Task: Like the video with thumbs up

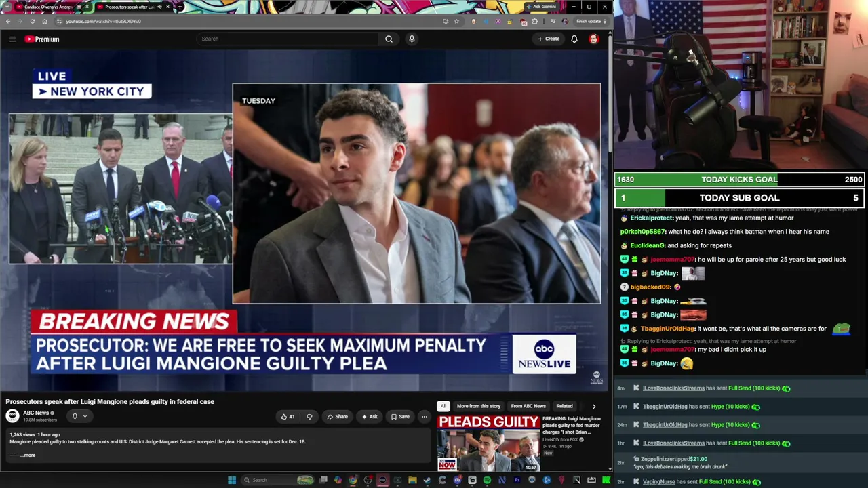Action: pyautogui.click(x=288, y=417)
